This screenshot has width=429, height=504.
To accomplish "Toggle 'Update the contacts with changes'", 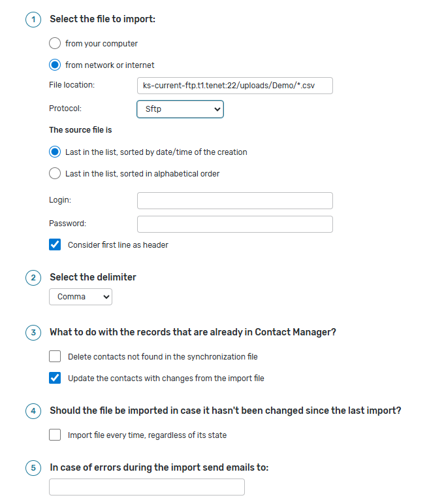I will coord(55,378).
